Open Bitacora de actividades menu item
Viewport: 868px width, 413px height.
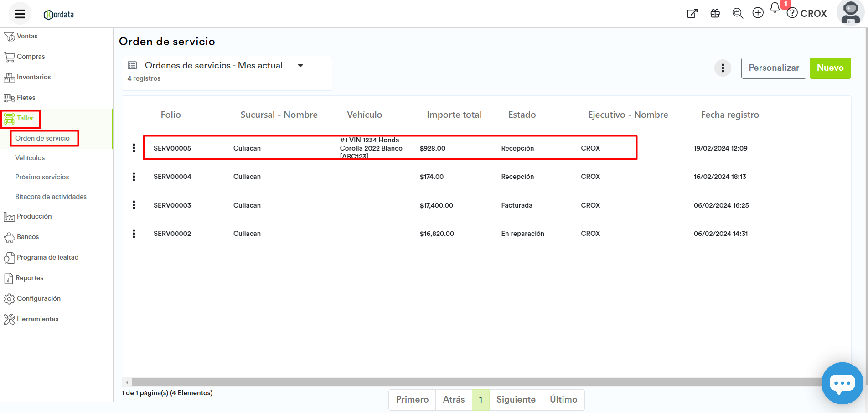[x=51, y=197]
